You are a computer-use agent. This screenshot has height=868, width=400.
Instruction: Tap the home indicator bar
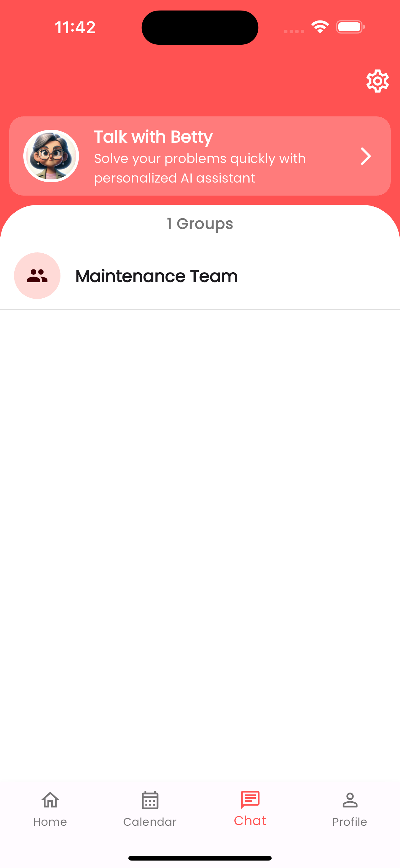point(200,858)
